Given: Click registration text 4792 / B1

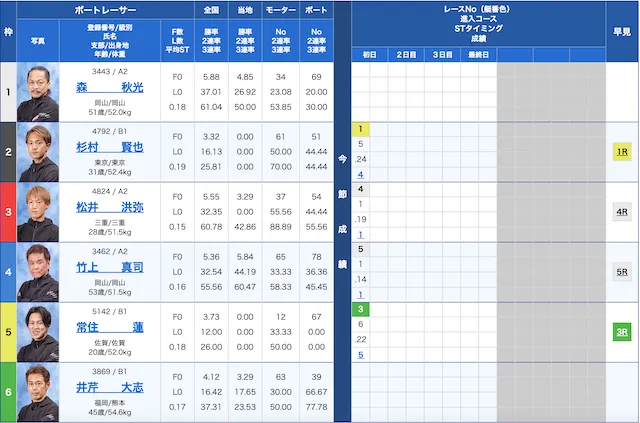Looking at the screenshot, I should pyautogui.click(x=109, y=131).
